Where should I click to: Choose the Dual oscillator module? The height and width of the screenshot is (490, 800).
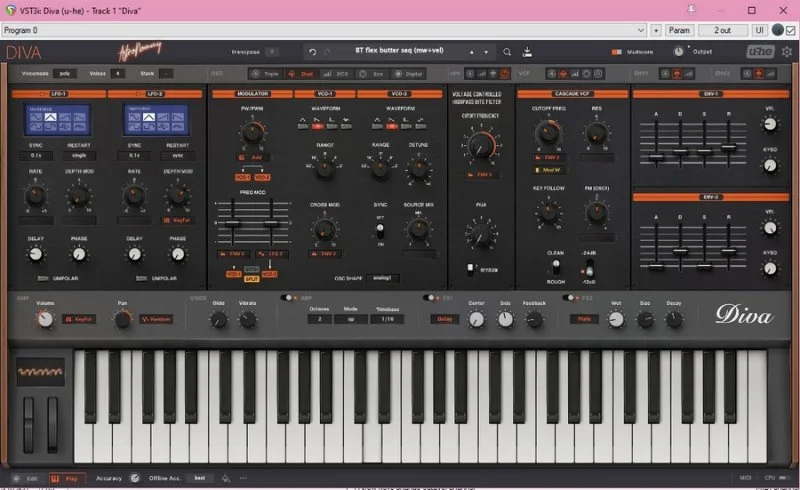[301, 74]
